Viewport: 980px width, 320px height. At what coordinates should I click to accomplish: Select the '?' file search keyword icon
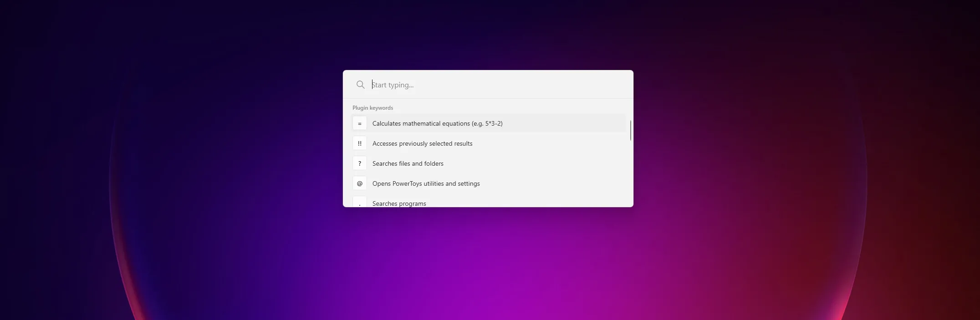point(360,163)
